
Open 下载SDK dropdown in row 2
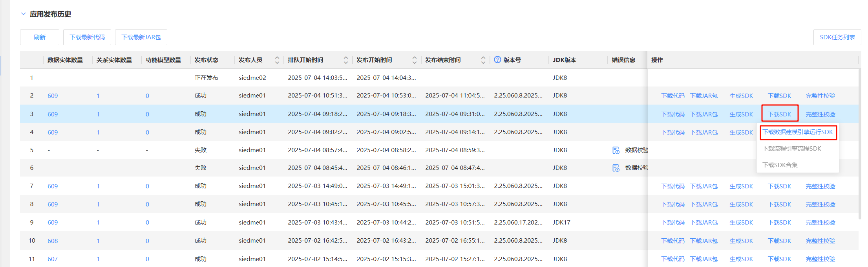coord(779,96)
